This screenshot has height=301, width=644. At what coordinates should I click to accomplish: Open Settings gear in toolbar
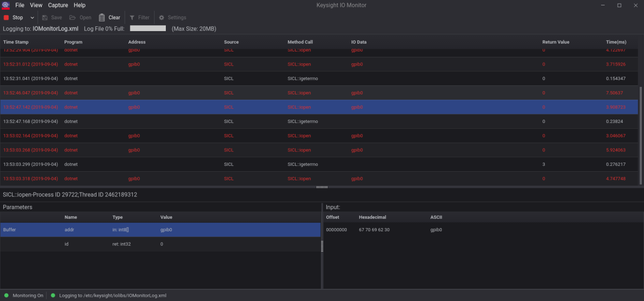(172, 18)
